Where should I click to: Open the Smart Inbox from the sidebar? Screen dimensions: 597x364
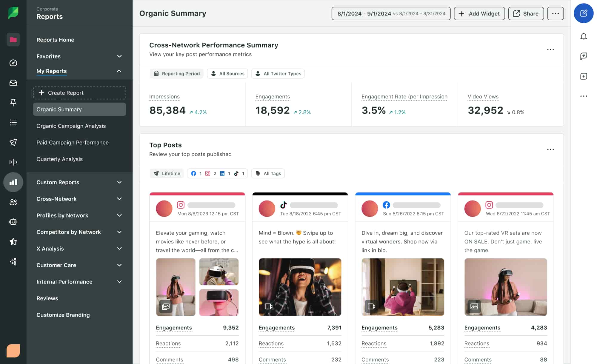point(13,83)
